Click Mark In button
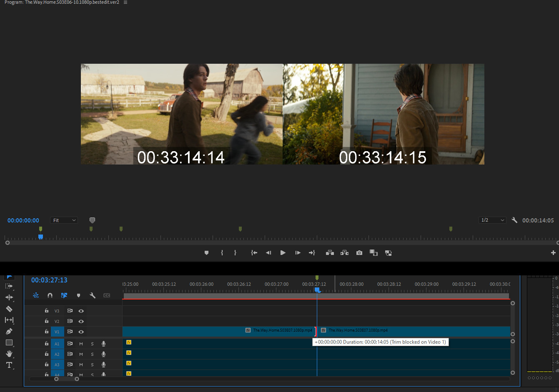The height and width of the screenshot is (392, 559). (222, 253)
